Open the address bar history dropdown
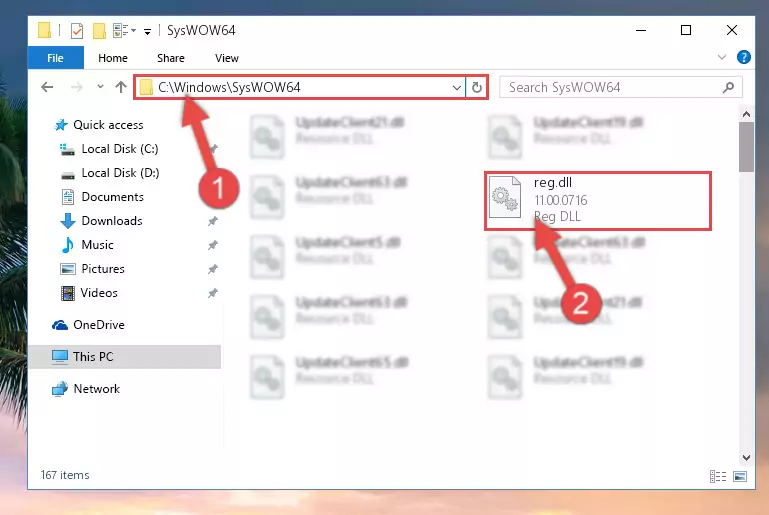 (456, 88)
